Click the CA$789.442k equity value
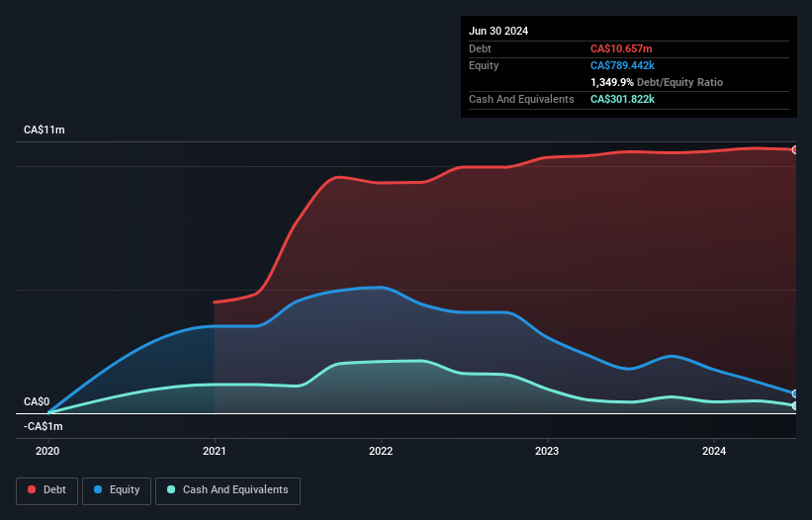812x520 pixels. [622, 65]
